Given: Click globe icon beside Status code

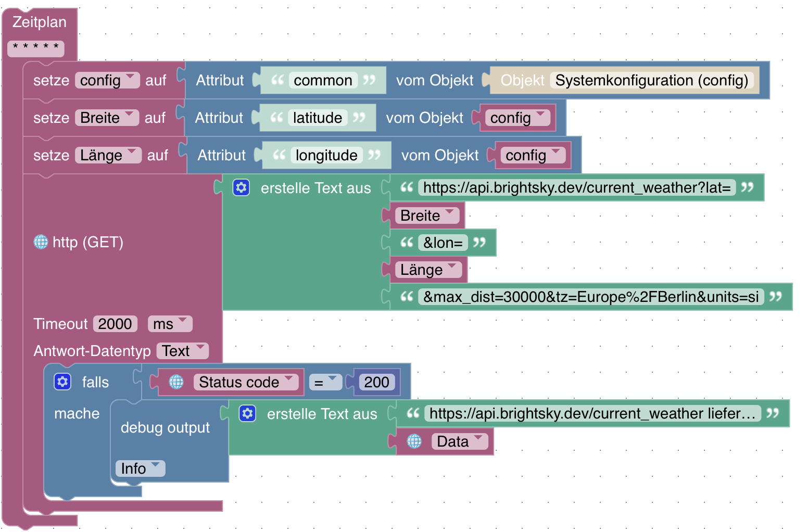Looking at the screenshot, I should (x=176, y=382).
